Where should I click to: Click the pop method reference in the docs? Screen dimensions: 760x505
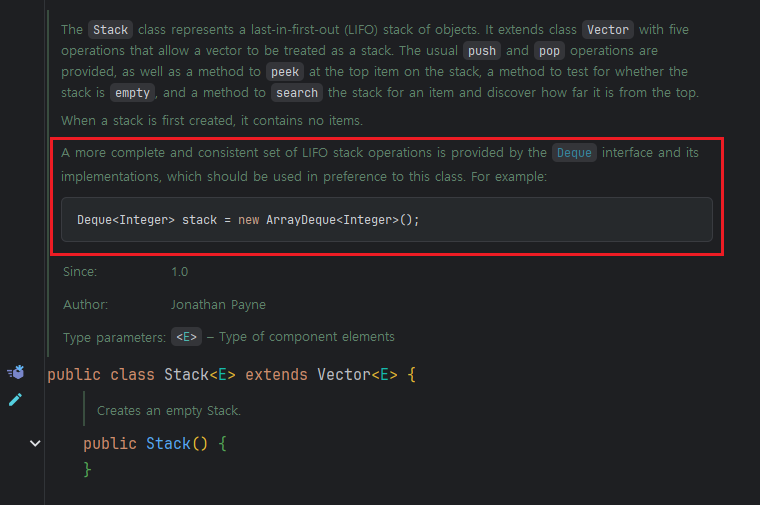pyautogui.click(x=548, y=50)
